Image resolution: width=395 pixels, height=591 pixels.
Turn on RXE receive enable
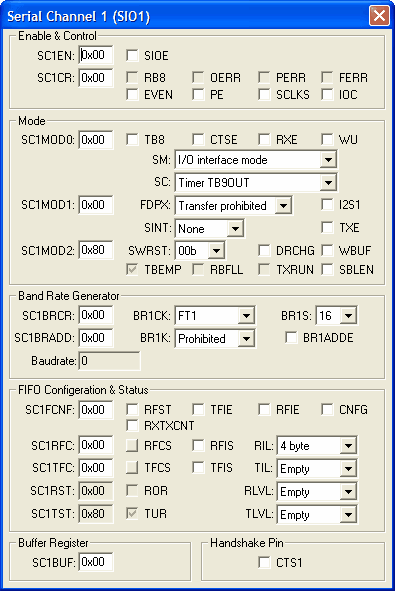pyautogui.click(x=264, y=139)
